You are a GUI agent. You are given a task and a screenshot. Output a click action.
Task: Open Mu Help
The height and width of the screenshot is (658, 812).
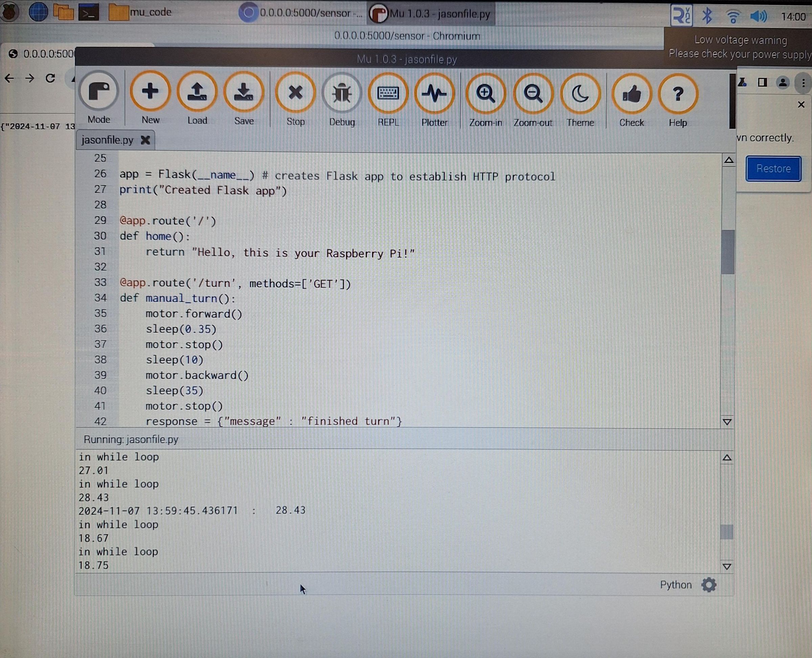(678, 100)
